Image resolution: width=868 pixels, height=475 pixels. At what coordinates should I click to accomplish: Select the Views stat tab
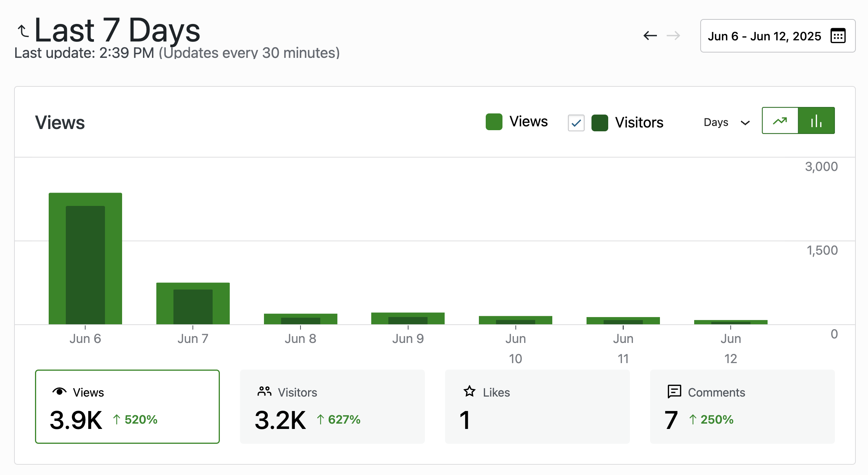click(127, 406)
